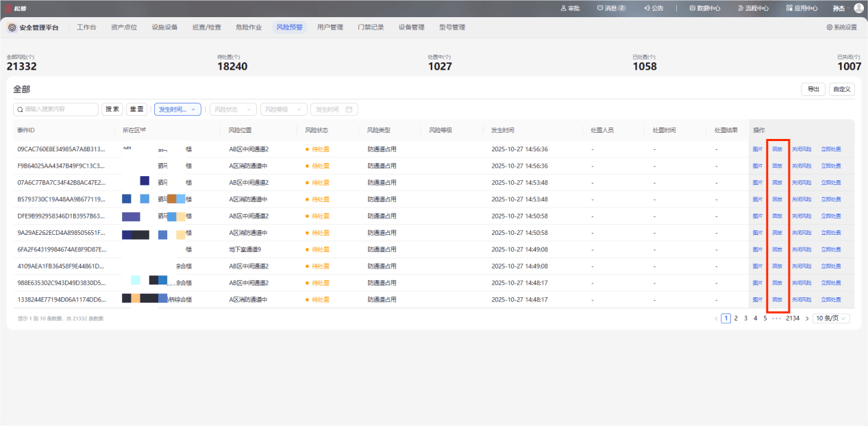Switch to the 危险作业 tab
This screenshot has height=426, width=868.
(249, 27)
